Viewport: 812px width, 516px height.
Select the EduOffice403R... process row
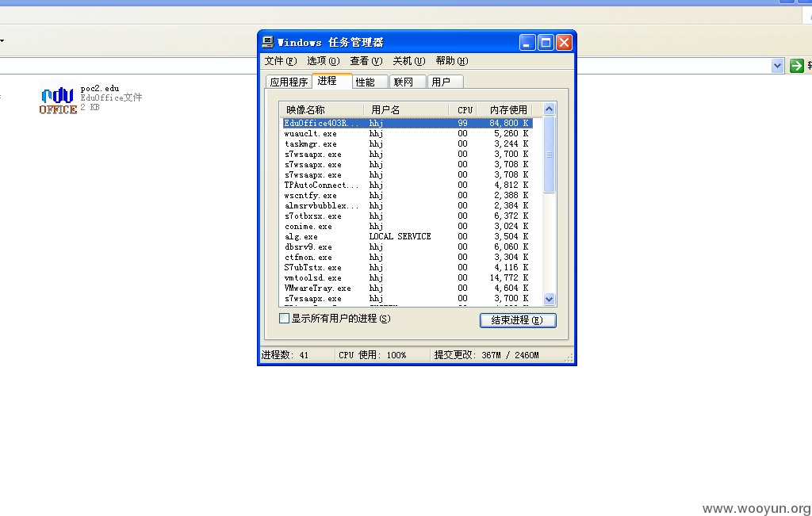[x=408, y=123]
